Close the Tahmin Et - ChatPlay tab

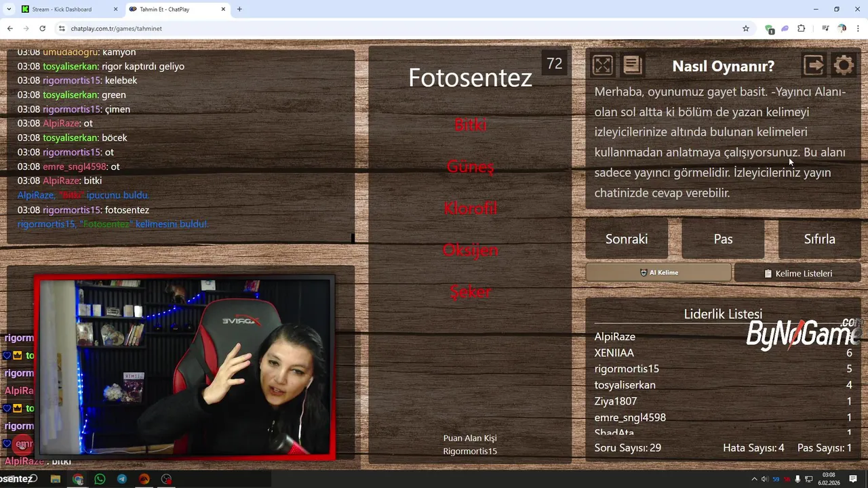pos(224,9)
